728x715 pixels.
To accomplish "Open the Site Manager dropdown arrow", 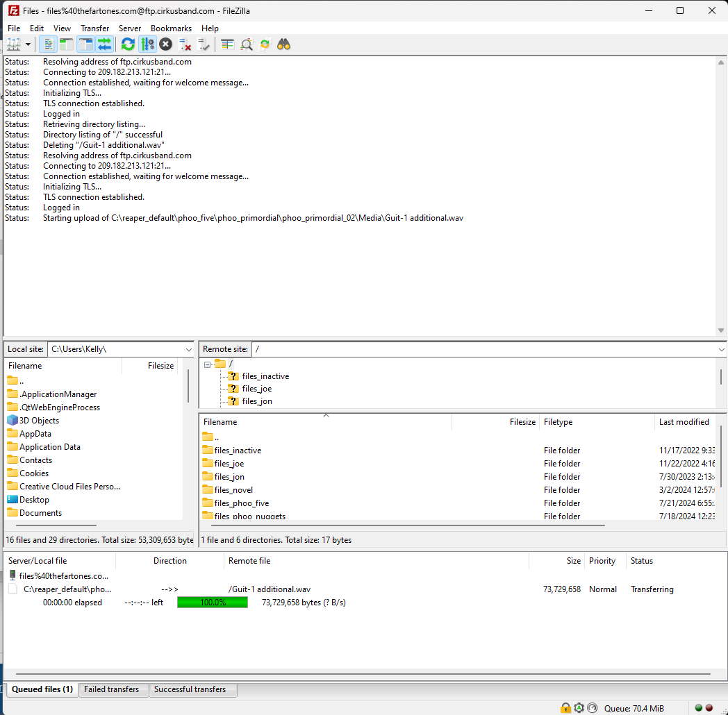I will click(28, 44).
